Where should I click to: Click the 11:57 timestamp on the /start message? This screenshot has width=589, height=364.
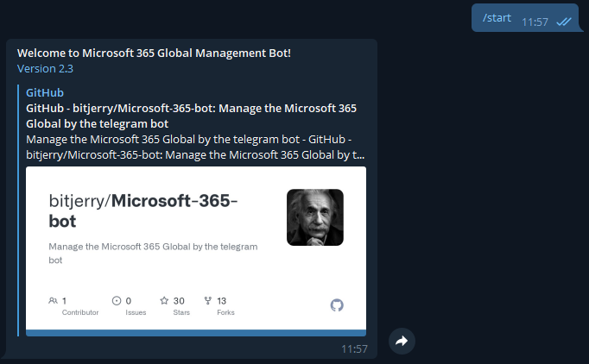coord(535,22)
